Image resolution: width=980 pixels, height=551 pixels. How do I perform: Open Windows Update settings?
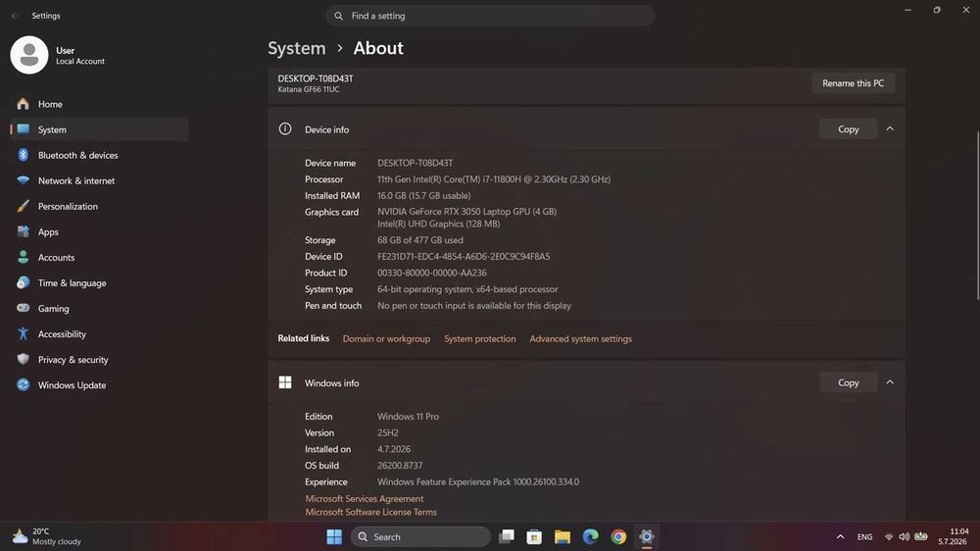(99, 385)
